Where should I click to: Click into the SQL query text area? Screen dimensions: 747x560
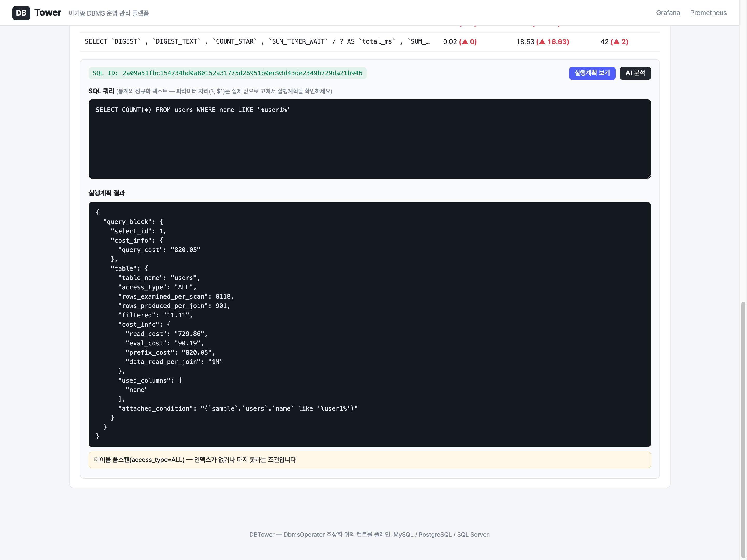coord(369,139)
